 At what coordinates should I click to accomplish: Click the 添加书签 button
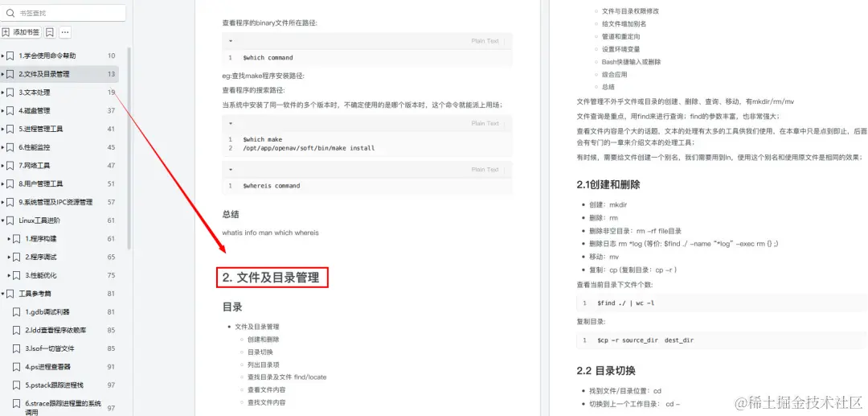(21, 32)
